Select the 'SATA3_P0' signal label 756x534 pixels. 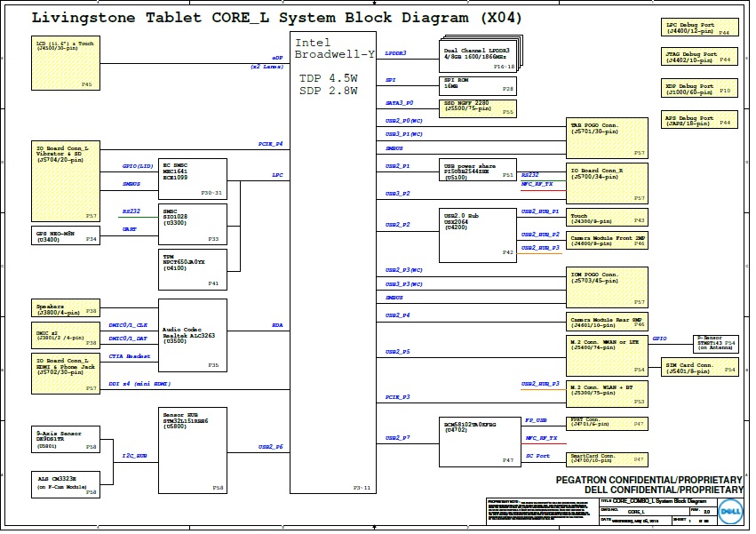399,103
